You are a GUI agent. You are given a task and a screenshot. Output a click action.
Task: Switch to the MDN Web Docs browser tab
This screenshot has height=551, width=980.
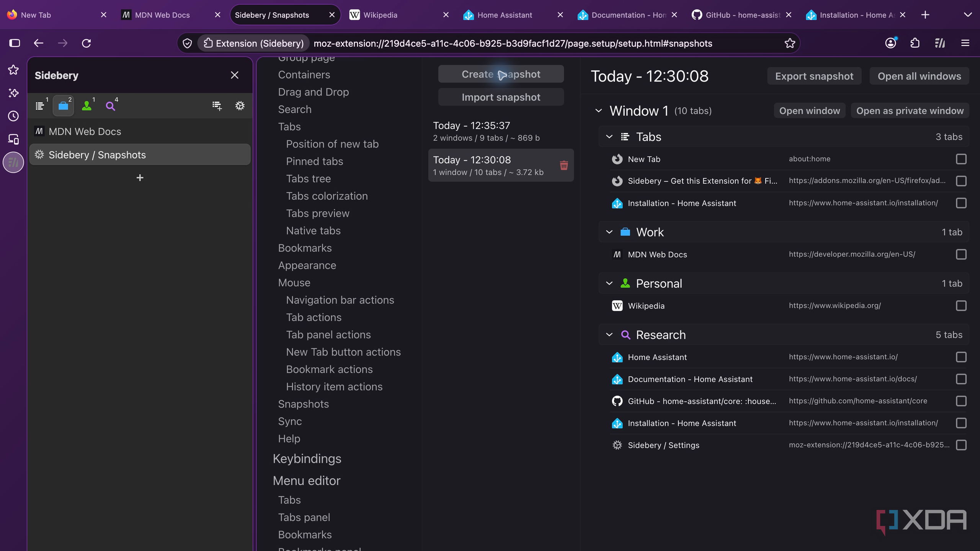(x=171, y=15)
